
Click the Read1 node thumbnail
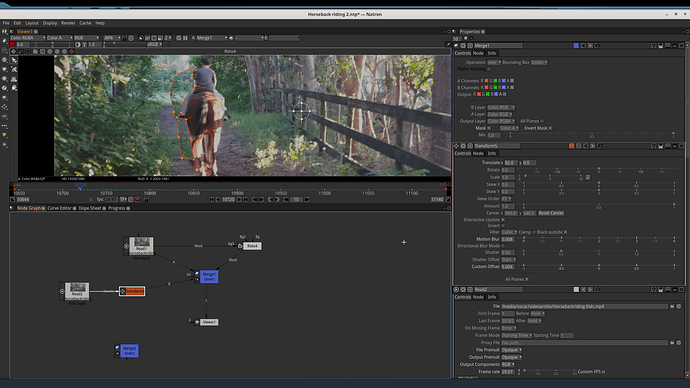(x=142, y=242)
